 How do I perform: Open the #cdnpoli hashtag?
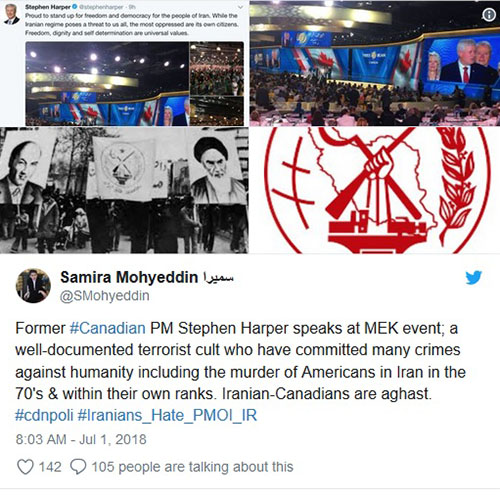click(x=44, y=415)
